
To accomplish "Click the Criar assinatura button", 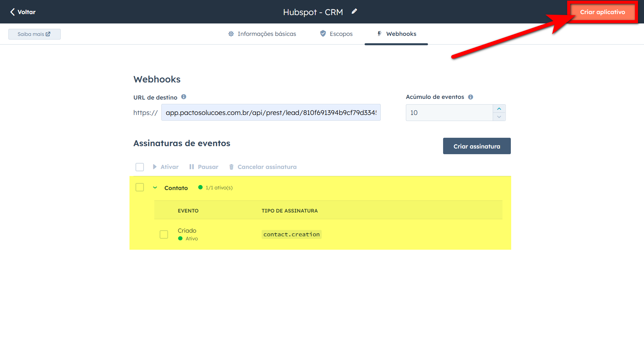I will click(477, 146).
